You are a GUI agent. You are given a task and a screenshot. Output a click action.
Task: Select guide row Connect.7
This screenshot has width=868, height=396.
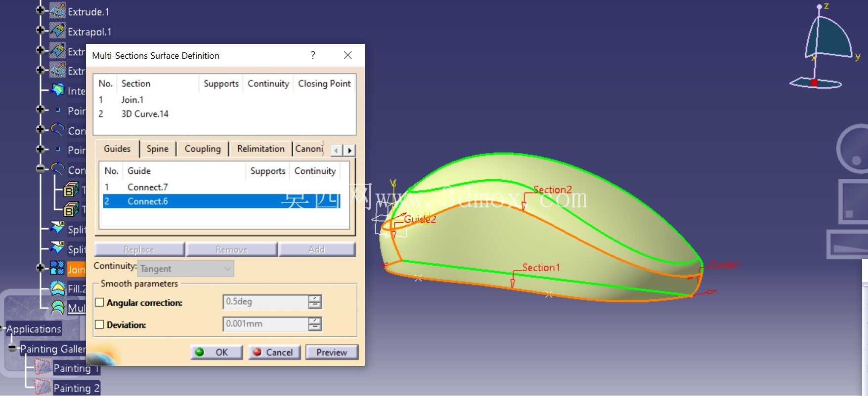coord(221,187)
